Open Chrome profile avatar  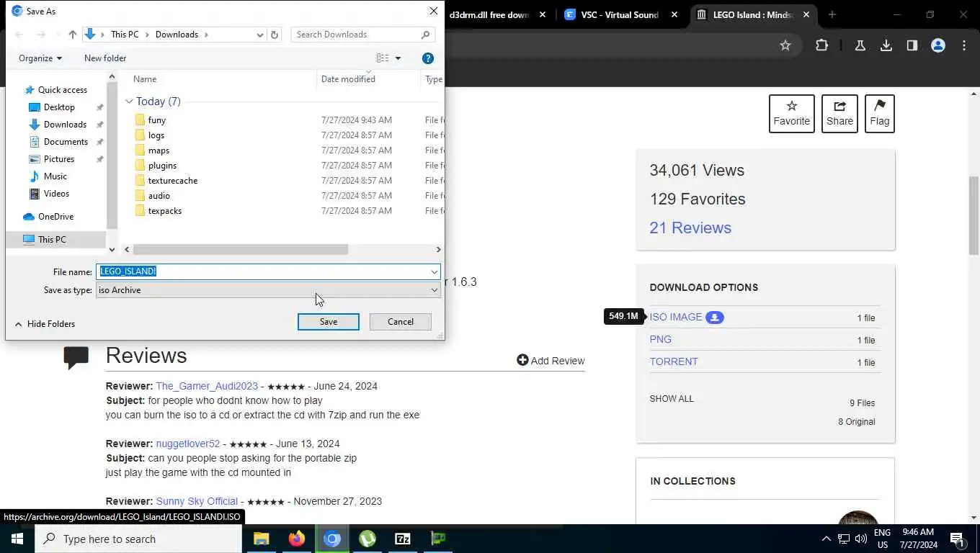(x=938, y=45)
